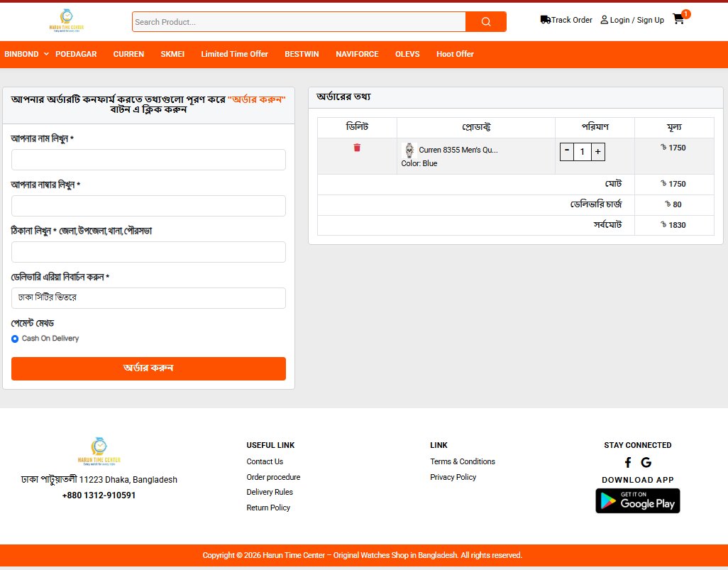Click the Get it on Google Play badge
Viewport: 728px width, 570px height.
637,500
